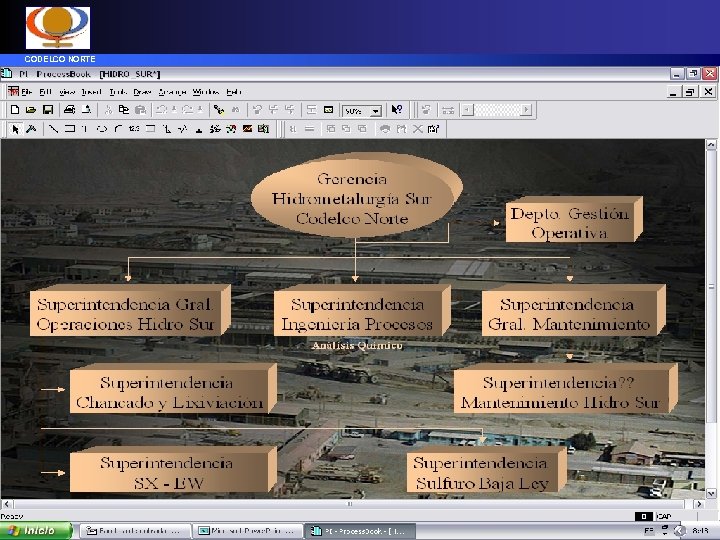The width and height of the screenshot is (720, 540).
Task: Open the File menu
Action: coord(27,92)
